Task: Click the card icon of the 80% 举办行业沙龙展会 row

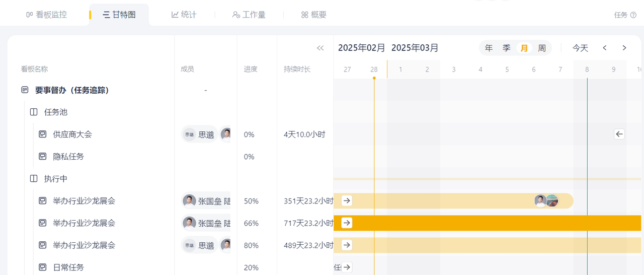Action: (43, 245)
